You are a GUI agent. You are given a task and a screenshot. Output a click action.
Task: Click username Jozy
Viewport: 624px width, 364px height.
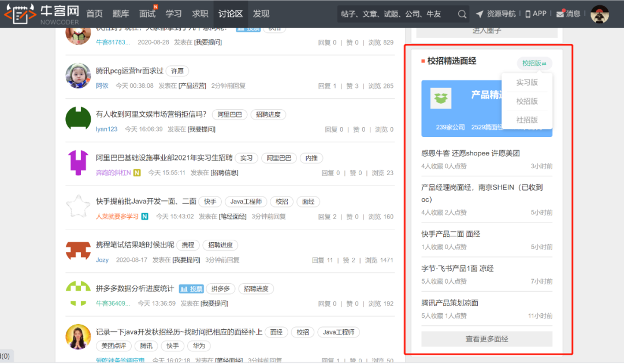[102, 260]
